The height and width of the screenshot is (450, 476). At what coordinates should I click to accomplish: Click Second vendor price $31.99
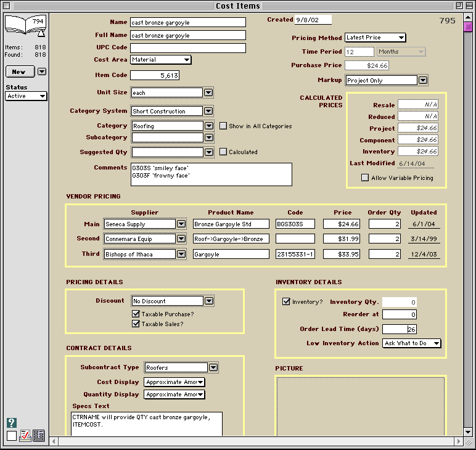[x=342, y=239]
